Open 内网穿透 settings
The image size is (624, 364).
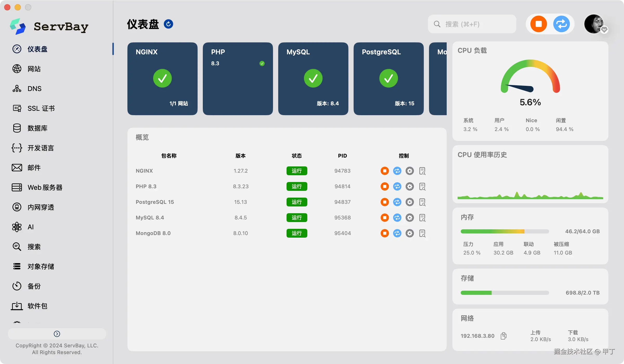tap(40, 207)
